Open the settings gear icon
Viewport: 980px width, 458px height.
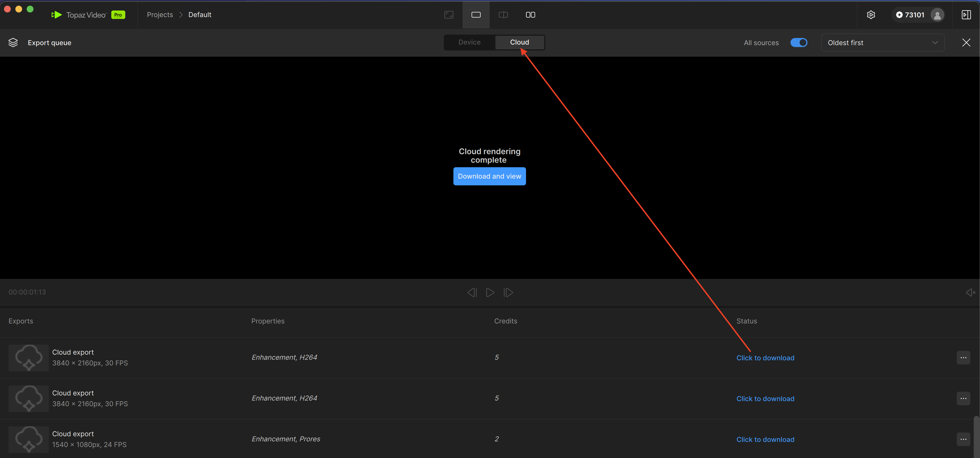(x=871, y=15)
